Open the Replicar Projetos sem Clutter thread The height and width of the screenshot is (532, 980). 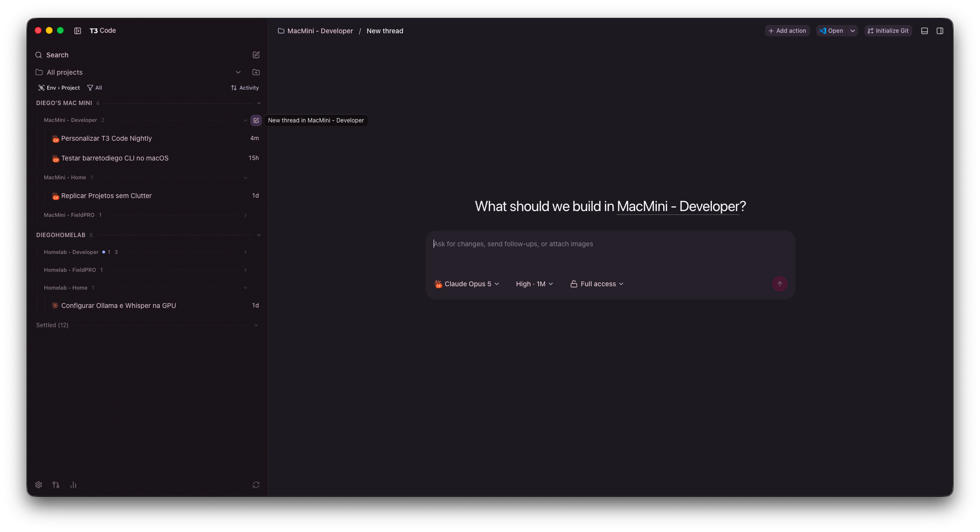(154, 196)
